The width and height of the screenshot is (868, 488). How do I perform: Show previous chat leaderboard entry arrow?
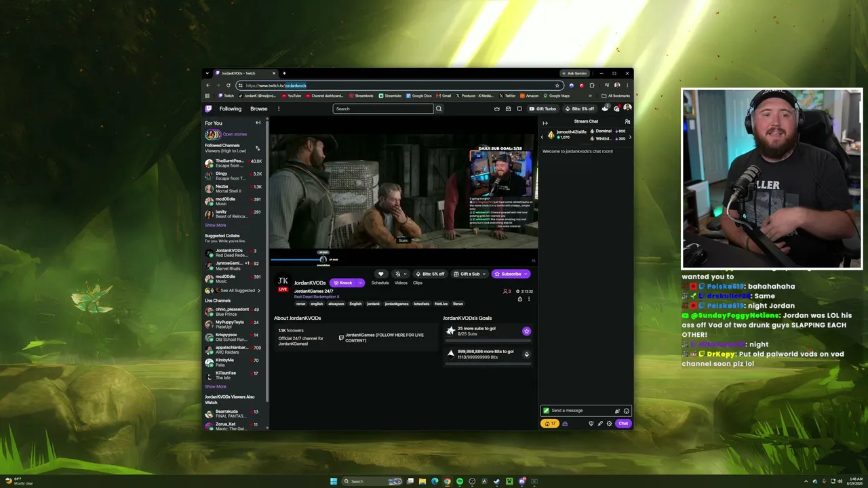click(542, 137)
